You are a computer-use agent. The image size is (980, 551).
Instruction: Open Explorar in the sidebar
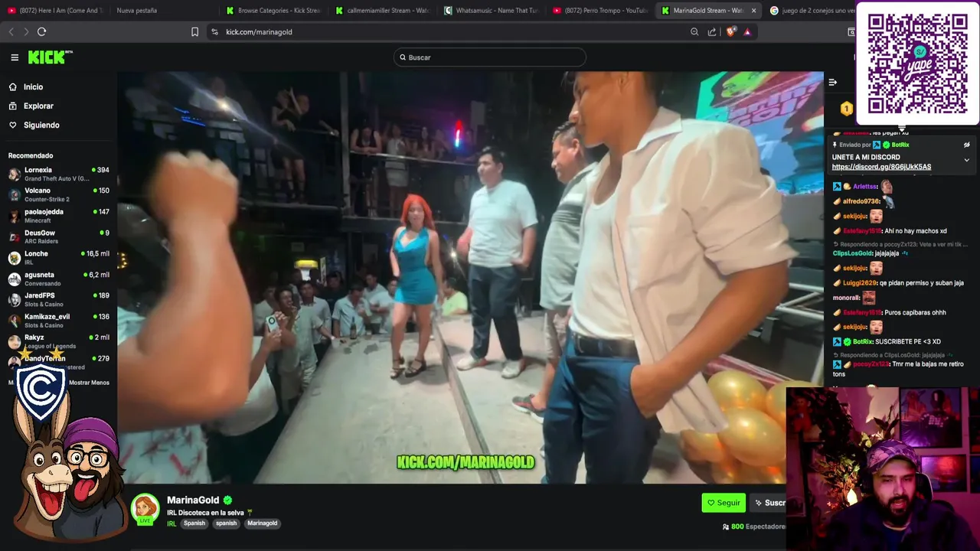tap(38, 106)
